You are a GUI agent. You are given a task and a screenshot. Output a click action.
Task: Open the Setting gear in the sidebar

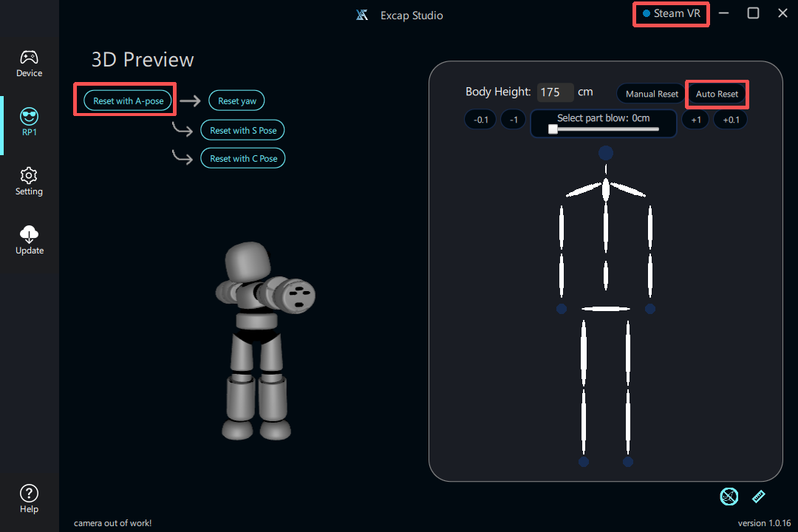(x=30, y=181)
